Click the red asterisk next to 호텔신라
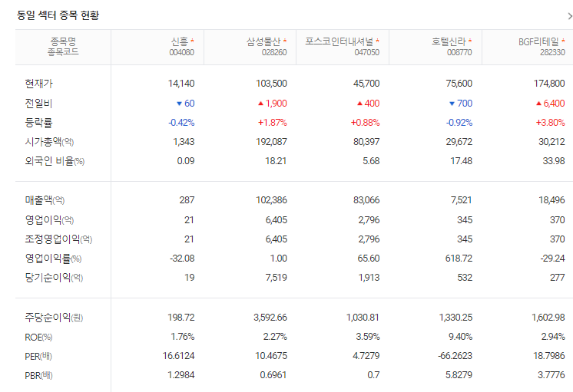The height and width of the screenshot is (392, 573). point(470,41)
